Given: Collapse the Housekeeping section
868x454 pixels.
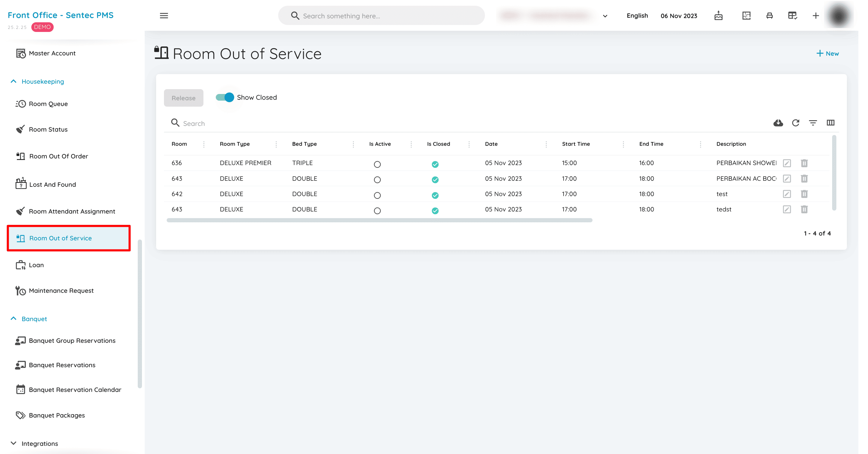Looking at the screenshot, I should click(x=37, y=82).
